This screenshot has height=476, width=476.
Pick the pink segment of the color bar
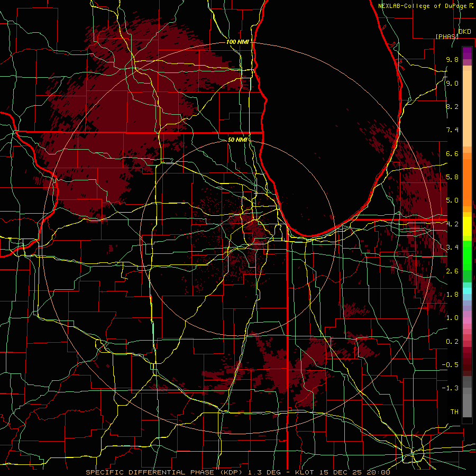click(x=467, y=321)
